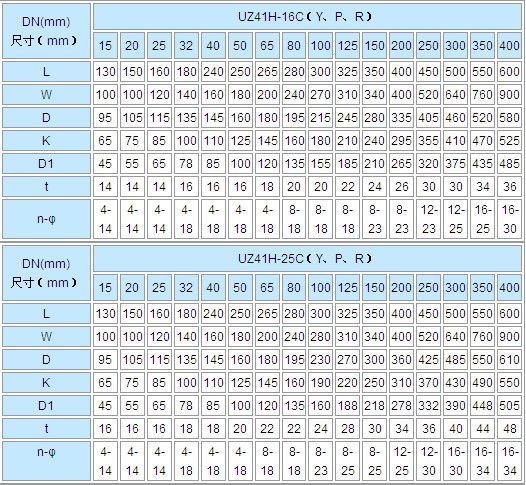Click the value 505 in the bottom D1 row
The image size is (526, 485).
[509, 406]
